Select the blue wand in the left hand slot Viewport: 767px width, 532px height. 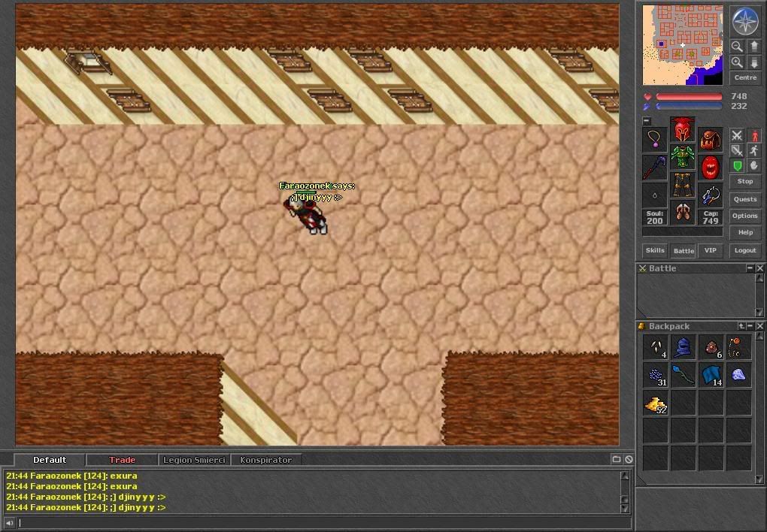pyautogui.click(x=654, y=168)
